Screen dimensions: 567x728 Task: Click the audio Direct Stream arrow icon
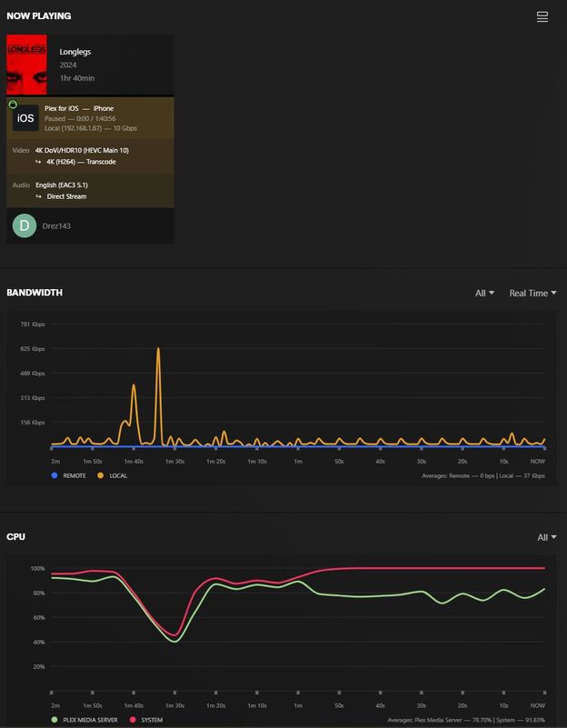(38, 196)
